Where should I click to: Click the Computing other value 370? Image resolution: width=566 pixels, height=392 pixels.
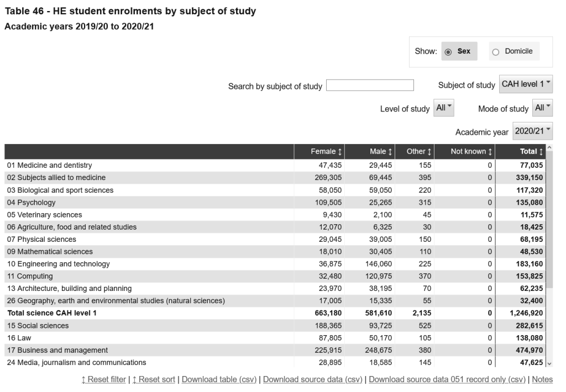[425, 276]
